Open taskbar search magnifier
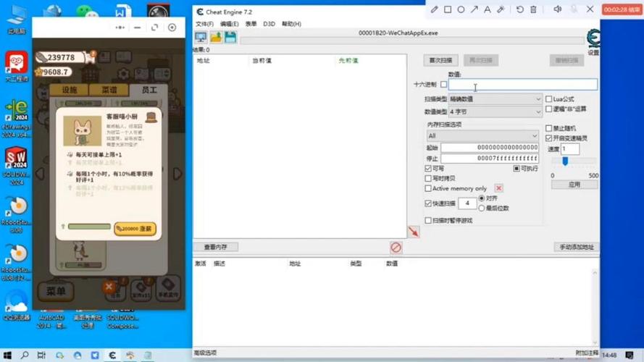Screen dimensions: 644x362 tap(25, 355)
